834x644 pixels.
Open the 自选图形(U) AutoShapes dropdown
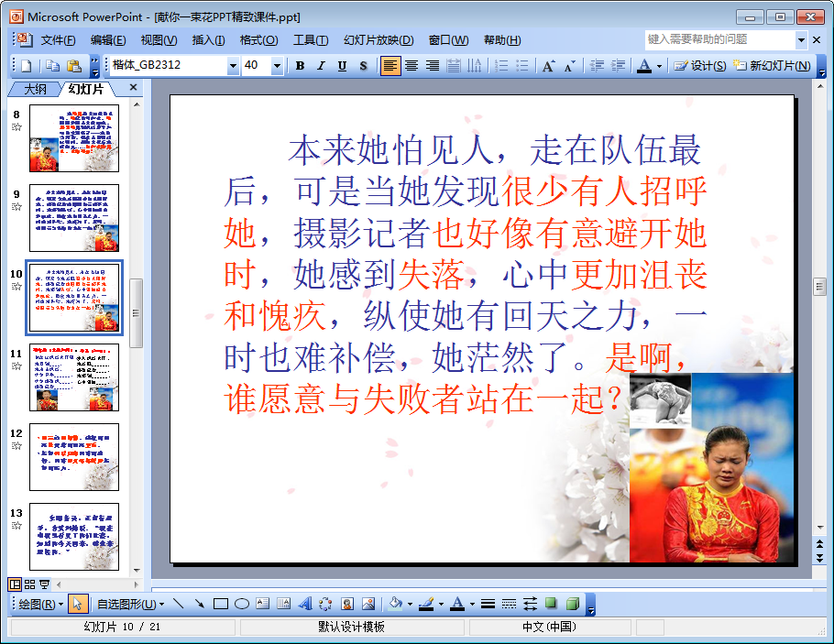click(x=130, y=604)
